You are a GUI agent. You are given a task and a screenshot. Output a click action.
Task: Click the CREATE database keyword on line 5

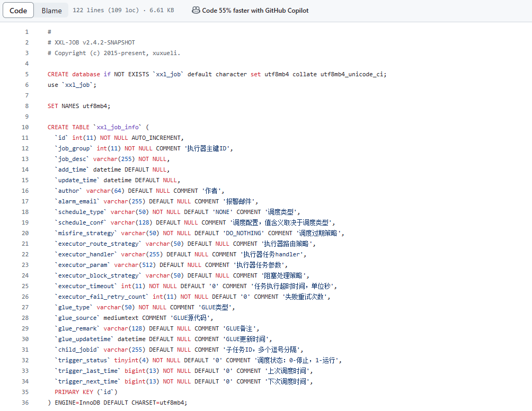74,74
